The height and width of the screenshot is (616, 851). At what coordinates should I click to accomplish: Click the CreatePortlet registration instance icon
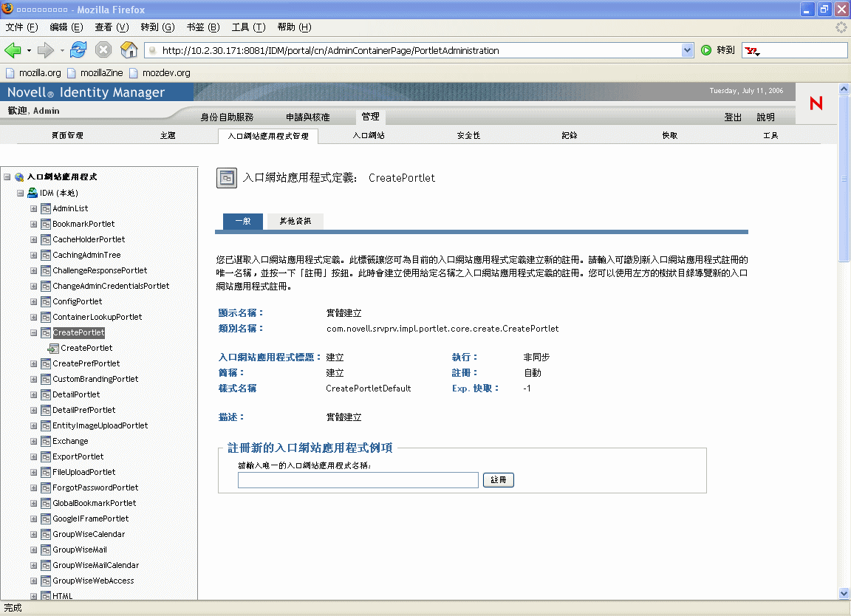pos(53,348)
